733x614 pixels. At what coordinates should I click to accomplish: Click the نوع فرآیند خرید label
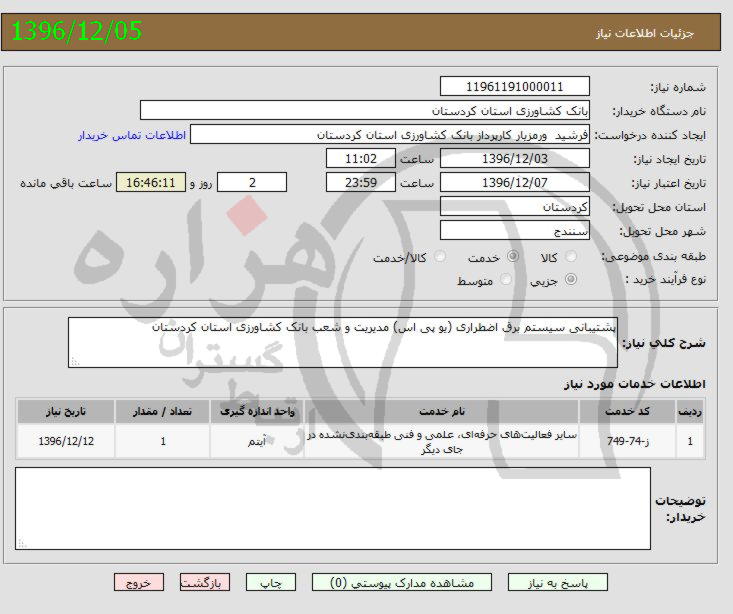click(666, 280)
